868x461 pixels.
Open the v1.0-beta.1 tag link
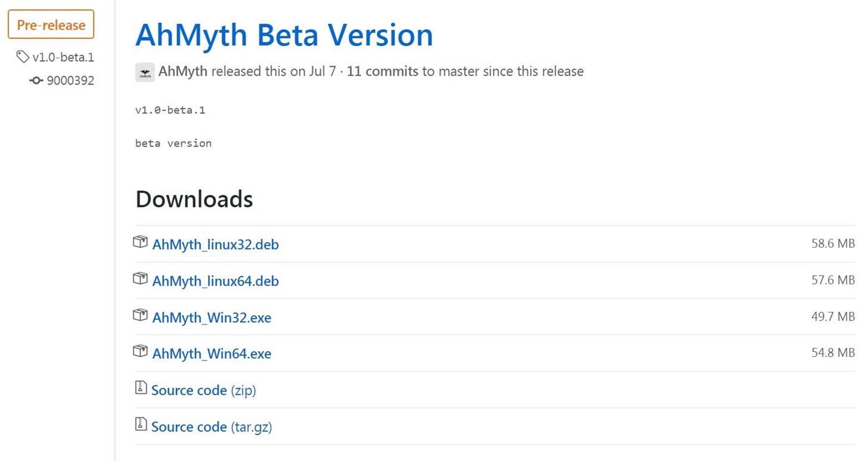[x=63, y=57]
